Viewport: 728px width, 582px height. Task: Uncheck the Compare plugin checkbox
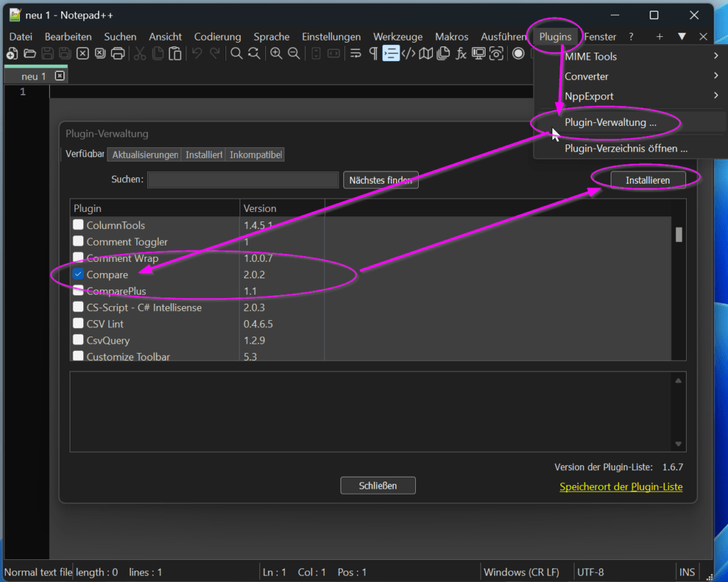(78, 274)
